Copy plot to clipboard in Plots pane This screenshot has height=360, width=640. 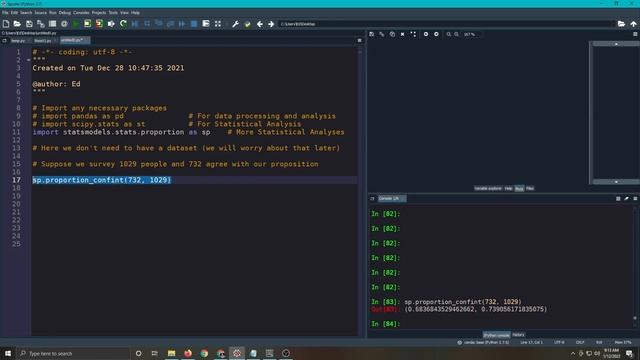392,34
